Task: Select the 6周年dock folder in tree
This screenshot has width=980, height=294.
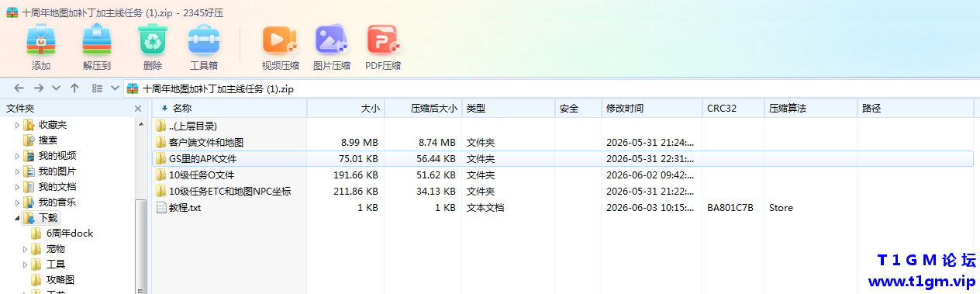Action: (70, 233)
